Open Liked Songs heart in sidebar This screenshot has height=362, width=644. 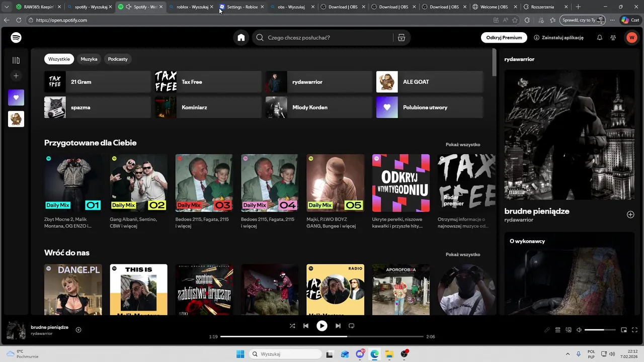click(x=16, y=98)
